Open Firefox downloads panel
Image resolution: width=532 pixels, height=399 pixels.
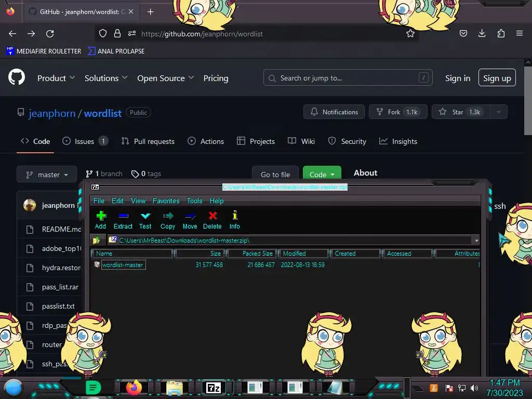click(482, 33)
